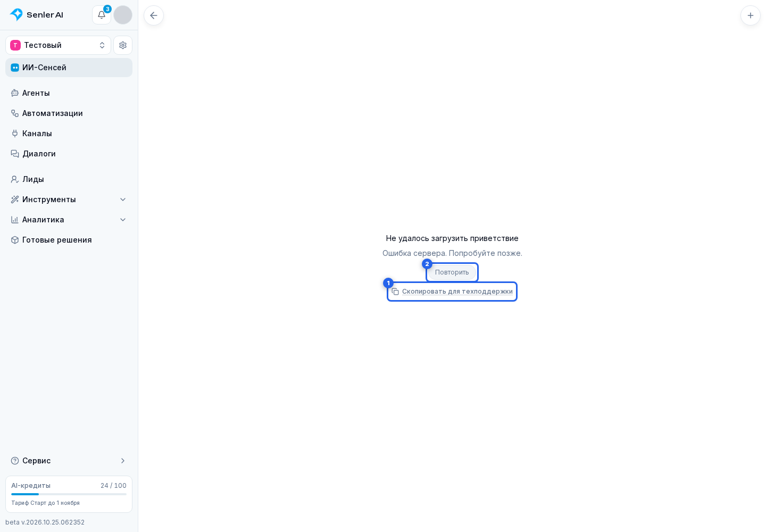Click Скопировать для техподдержки link
766x532 pixels.
coord(457,292)
